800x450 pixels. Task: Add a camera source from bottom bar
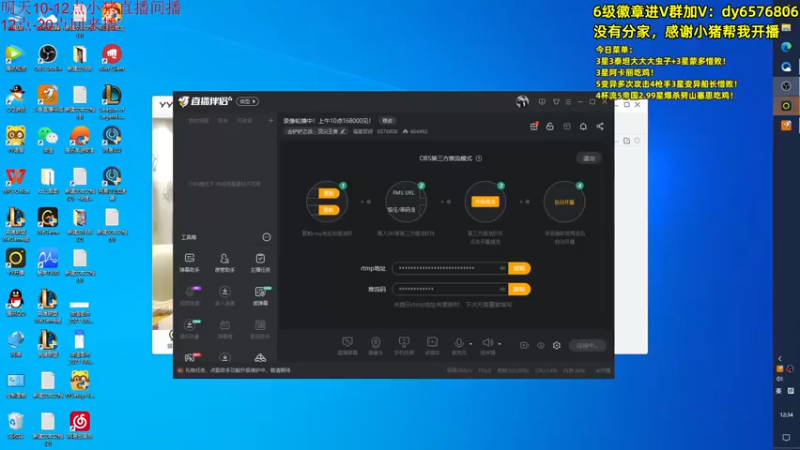click(x=376, y=345)
